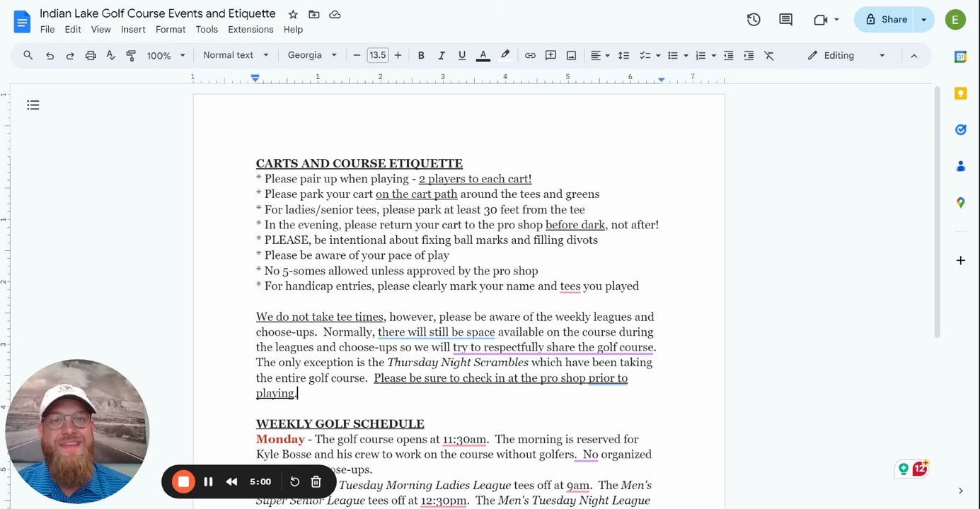Open the Georgia font dropdown
The width and height of the screenshot is (980, 509).
click(x=312, y=55)
